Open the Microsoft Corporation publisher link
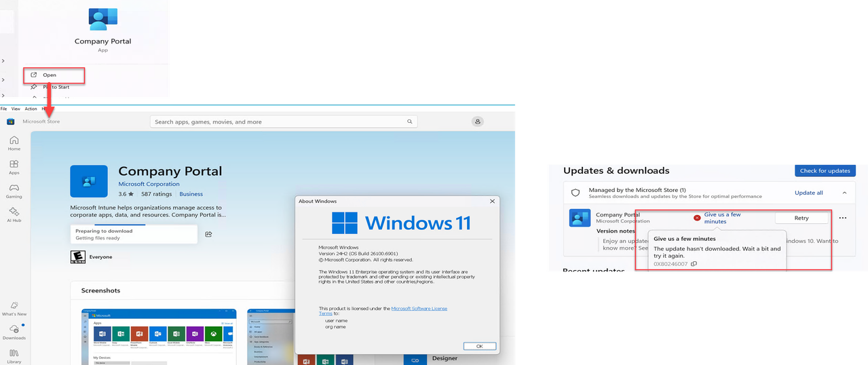The image size is (868, 365). click(149, 184)
